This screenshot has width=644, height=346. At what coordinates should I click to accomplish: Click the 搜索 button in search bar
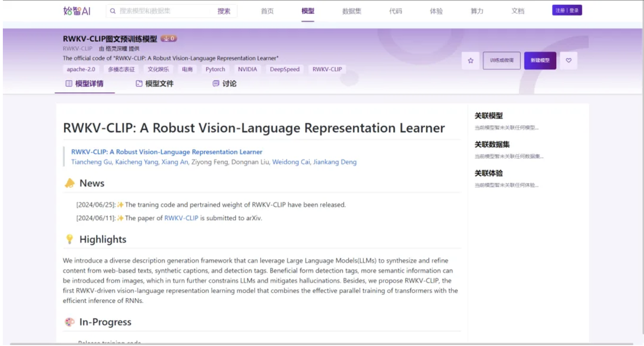[x=224, y=11]
